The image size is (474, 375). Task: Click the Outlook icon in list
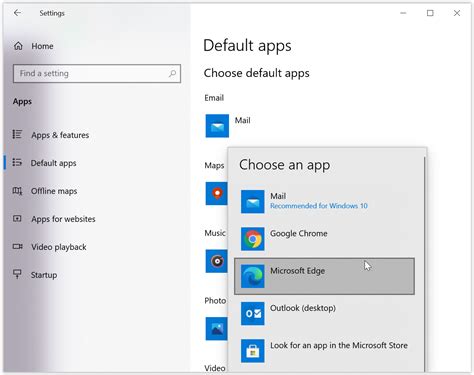coord(253,314)
